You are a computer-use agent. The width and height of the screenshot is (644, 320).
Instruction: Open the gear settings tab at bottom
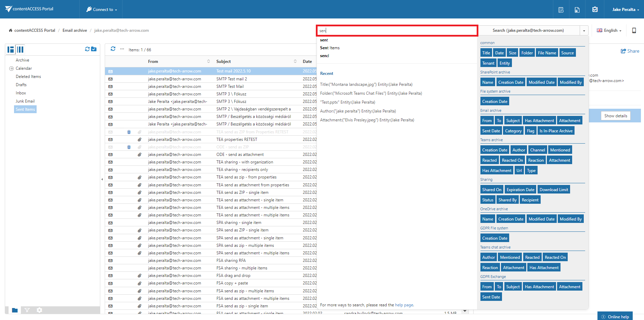click(x=39, y=310)
